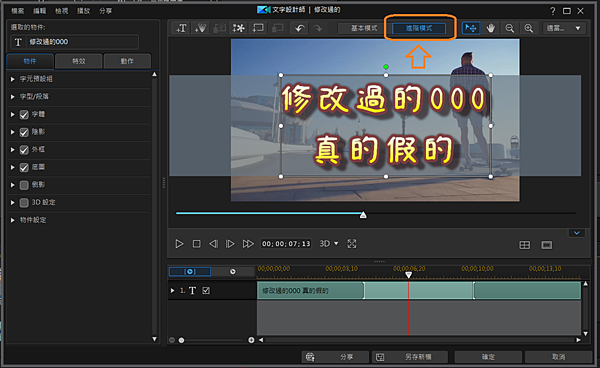Image resolution: width=600 pixels, height=368 pixels.
Task: Expand the 物件設定 section
Action: click(x=13, y=220)
